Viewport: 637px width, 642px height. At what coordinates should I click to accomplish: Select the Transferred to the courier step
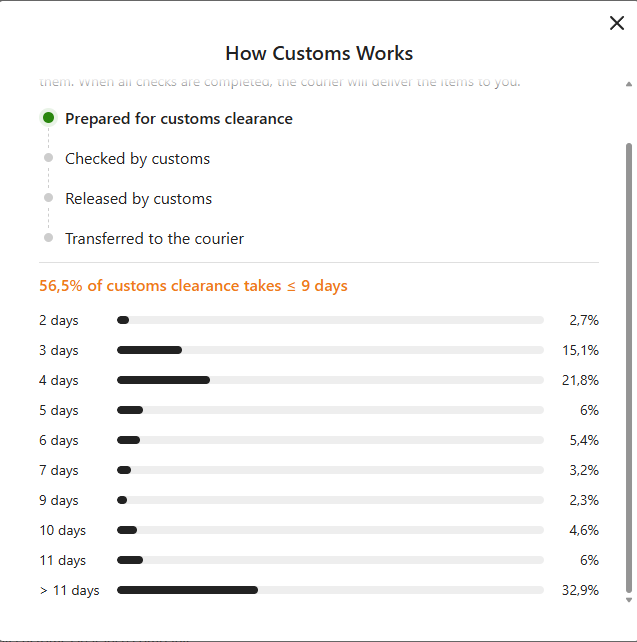pos(154,239)
